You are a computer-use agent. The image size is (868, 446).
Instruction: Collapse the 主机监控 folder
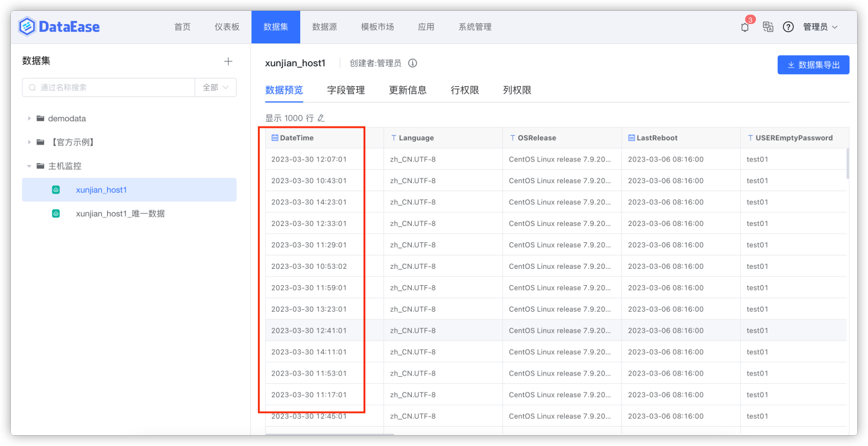tap(28, 166)
